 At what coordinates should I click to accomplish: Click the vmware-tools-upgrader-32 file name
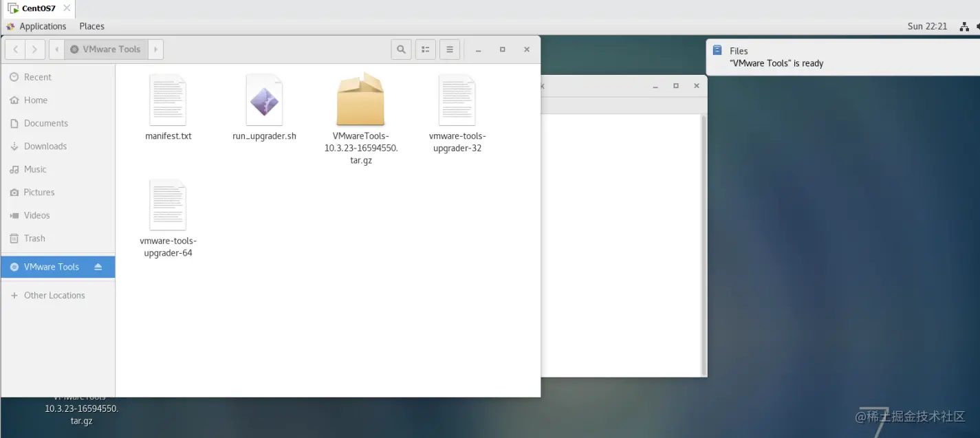457,142
